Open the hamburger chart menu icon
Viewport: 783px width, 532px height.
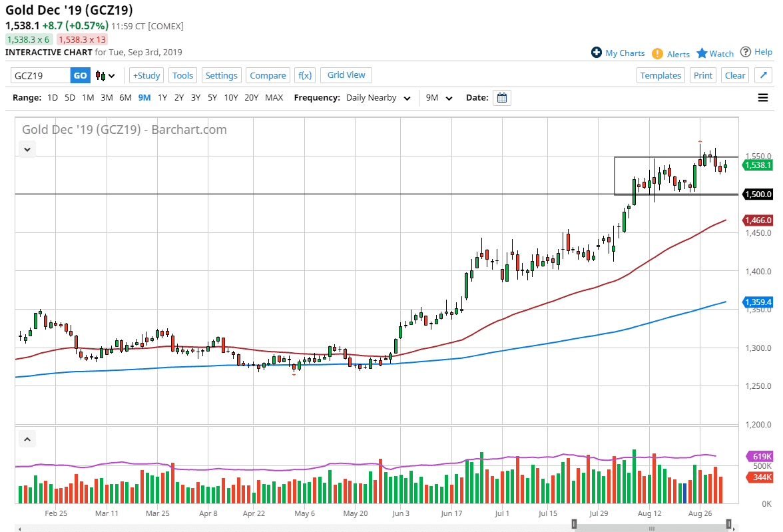point(763,98)
